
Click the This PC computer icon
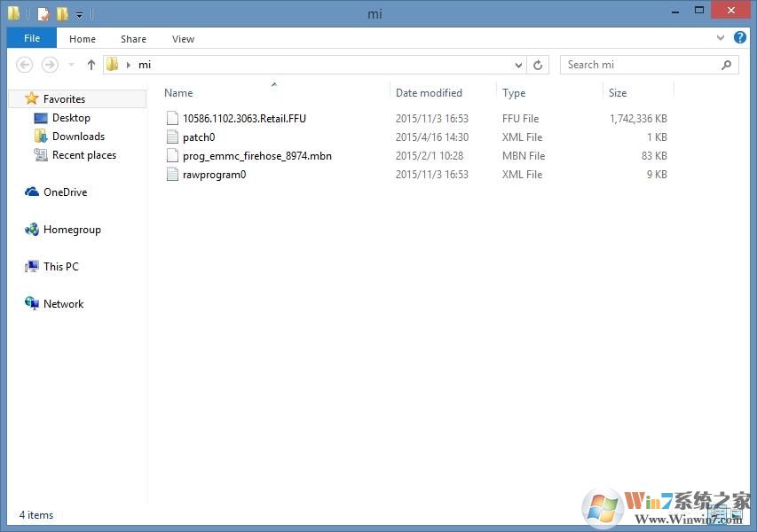[32, 266]
